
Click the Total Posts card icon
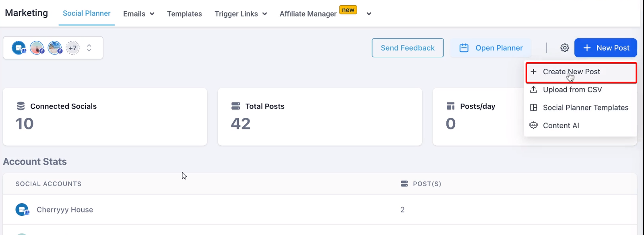(236, 106)
